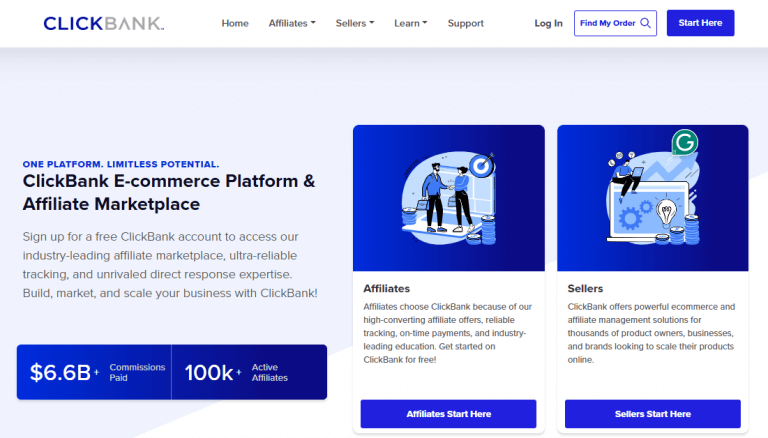Image resolution: width=768 pixels, height=438 pixels.
Task: Click Affiliates Start Here button
Action: pos(448,413)
